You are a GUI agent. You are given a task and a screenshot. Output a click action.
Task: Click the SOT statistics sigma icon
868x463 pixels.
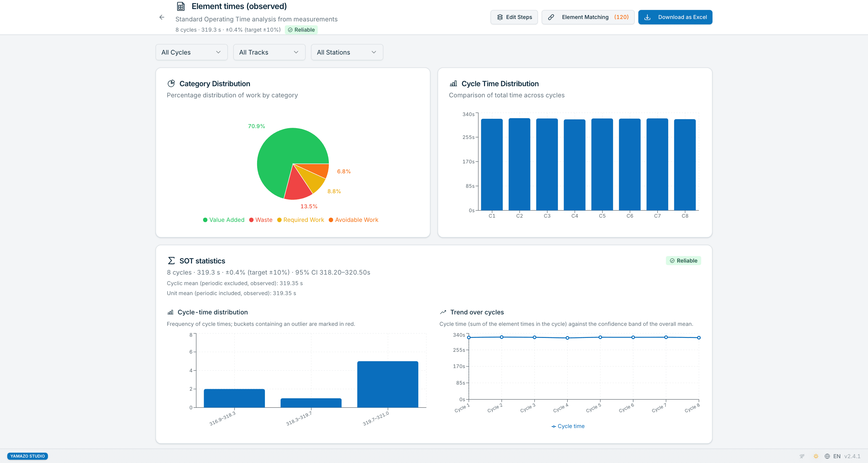click(x=171, y=260)
